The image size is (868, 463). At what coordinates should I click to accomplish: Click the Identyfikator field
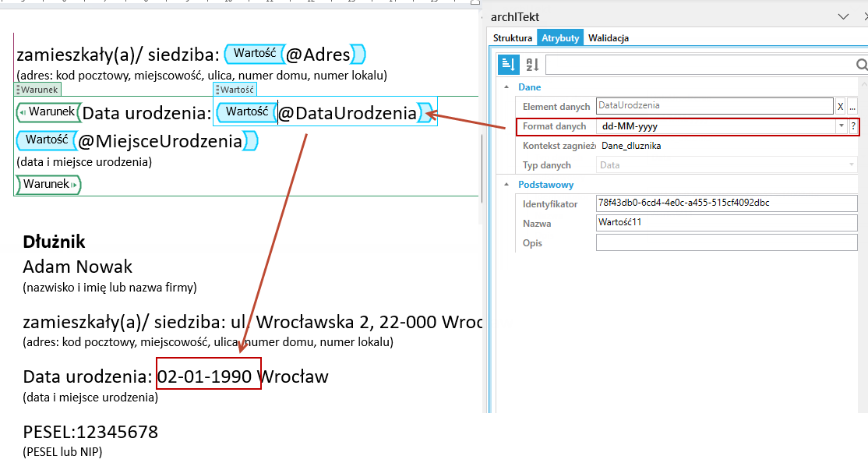click(x=726, y=203)
